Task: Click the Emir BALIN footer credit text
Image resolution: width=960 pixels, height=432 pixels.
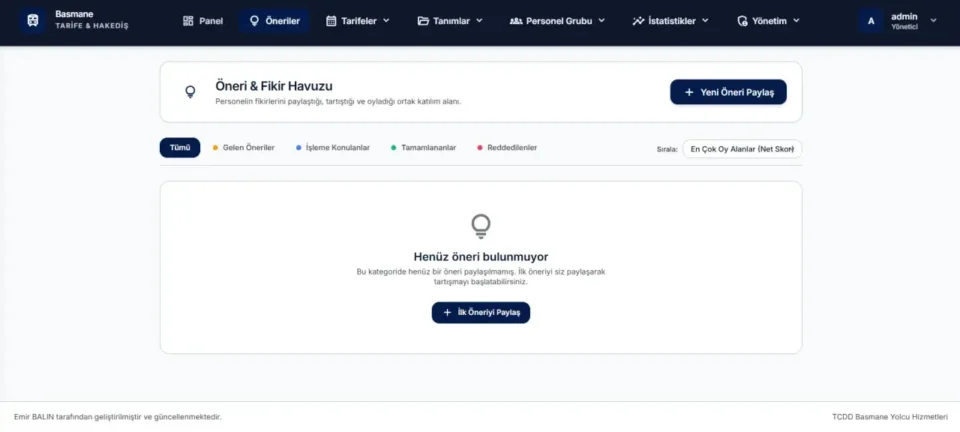Action: [x=118, y=417]
